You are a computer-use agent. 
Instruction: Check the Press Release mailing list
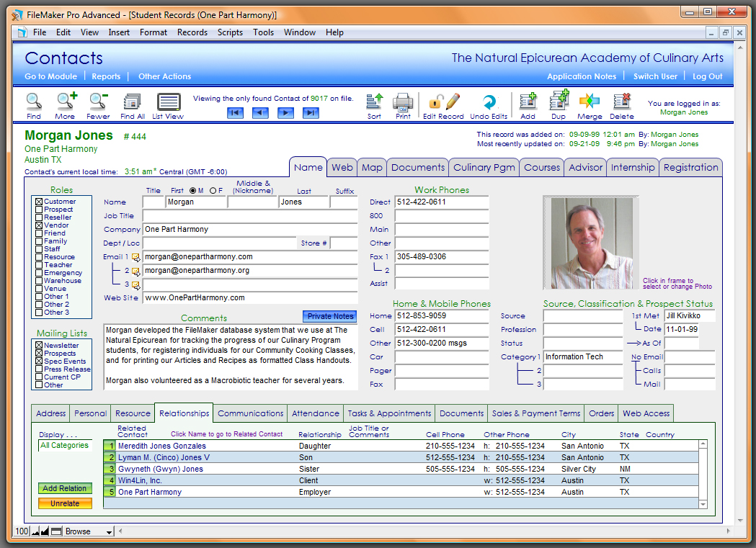click(39, 369)
